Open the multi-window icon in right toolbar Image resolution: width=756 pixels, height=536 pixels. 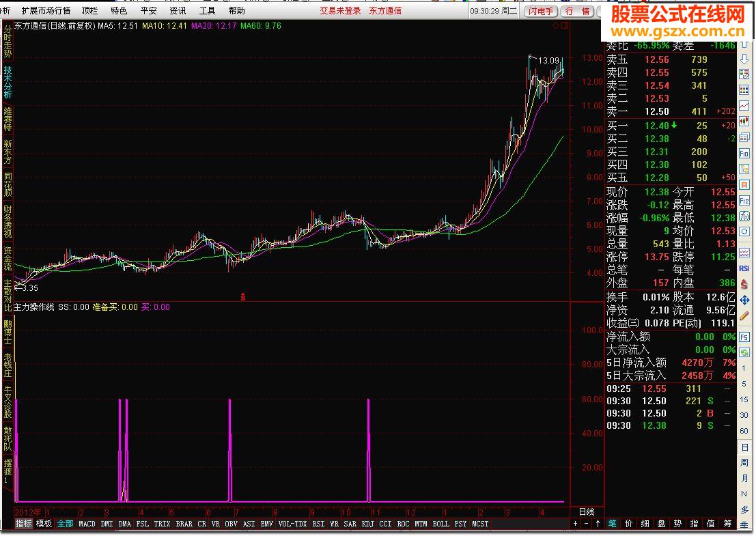(744, 138)
